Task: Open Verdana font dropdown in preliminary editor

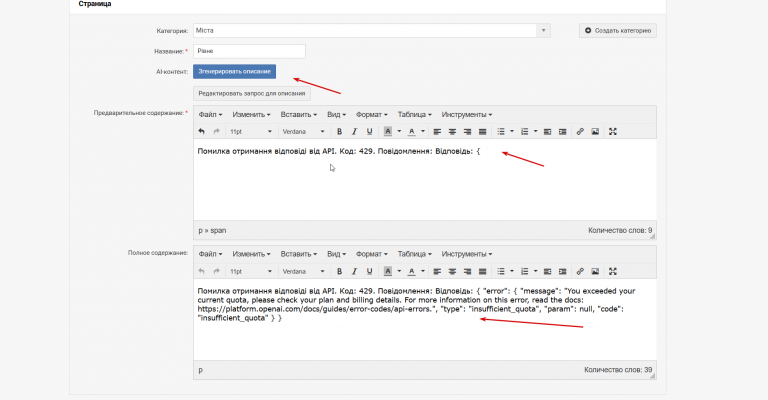Action: [304, 132]
